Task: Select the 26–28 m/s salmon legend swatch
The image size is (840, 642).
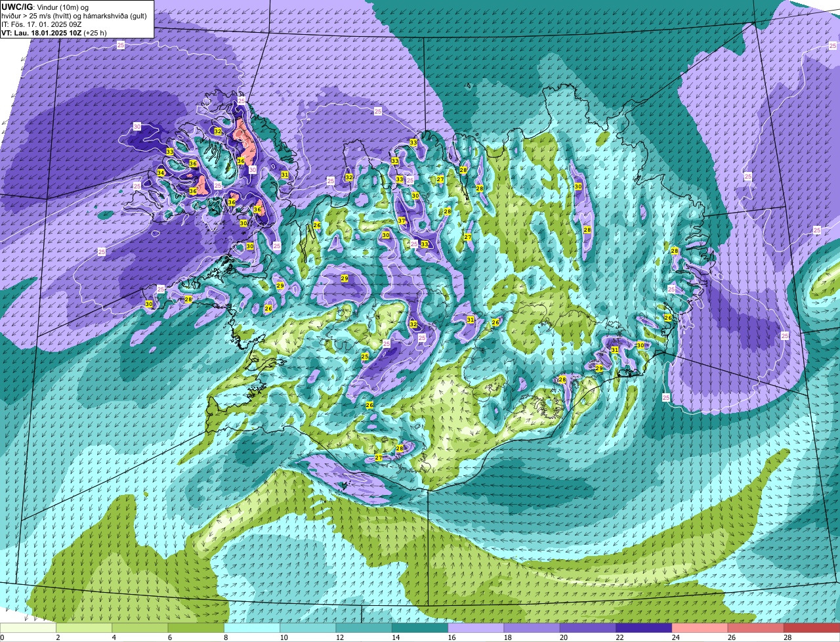Action: pos(756,628)
